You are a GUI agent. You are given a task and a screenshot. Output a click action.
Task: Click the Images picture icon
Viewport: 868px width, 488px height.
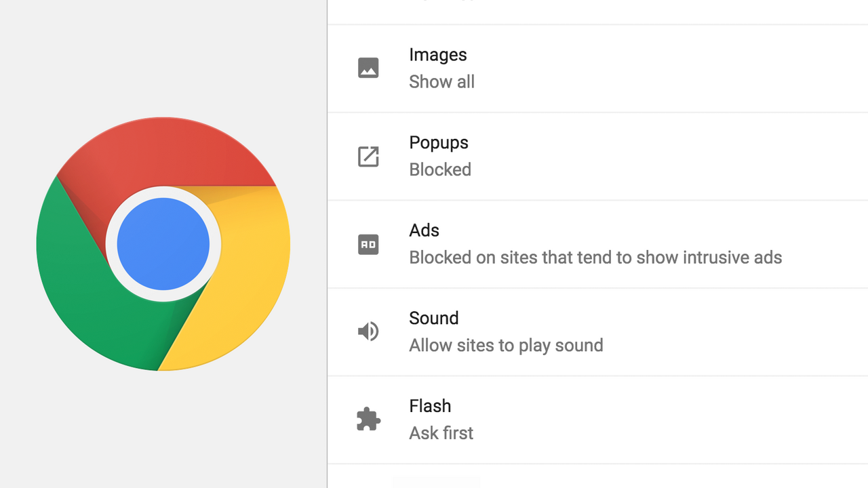tap(368, 68)
